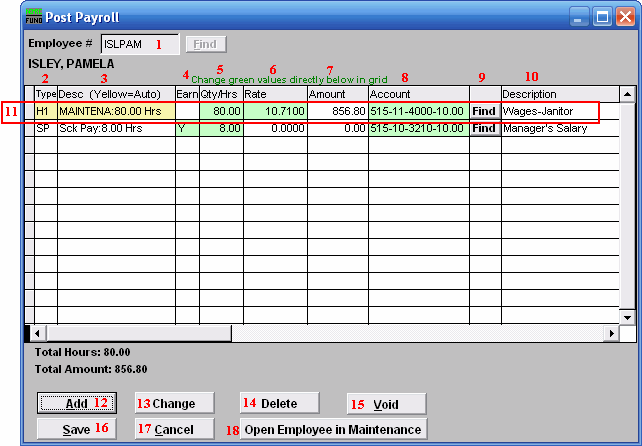Select the Rate cell showing 10.7100

275,111
